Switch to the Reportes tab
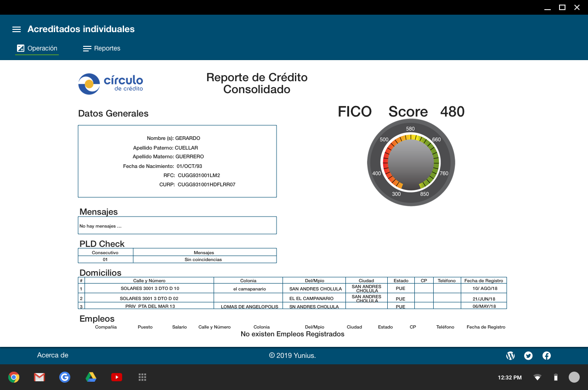The height and width of the screenshot is (390, 588). click(102, 48)
